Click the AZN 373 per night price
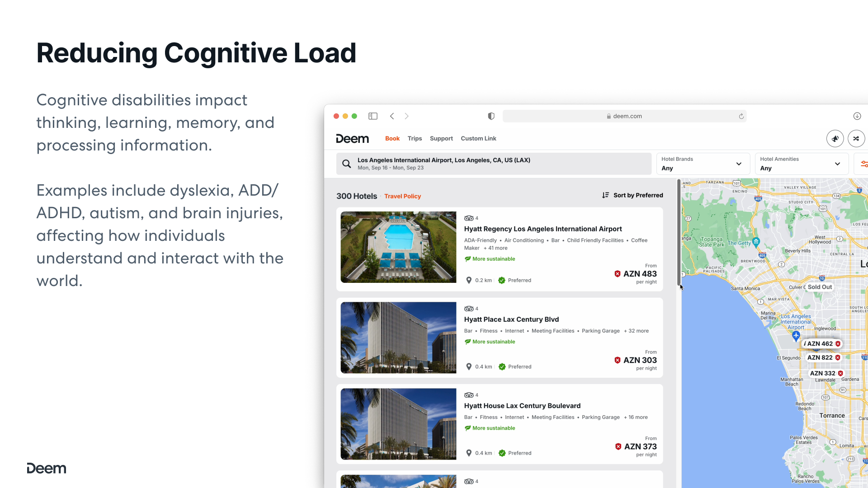 point(640,446)
